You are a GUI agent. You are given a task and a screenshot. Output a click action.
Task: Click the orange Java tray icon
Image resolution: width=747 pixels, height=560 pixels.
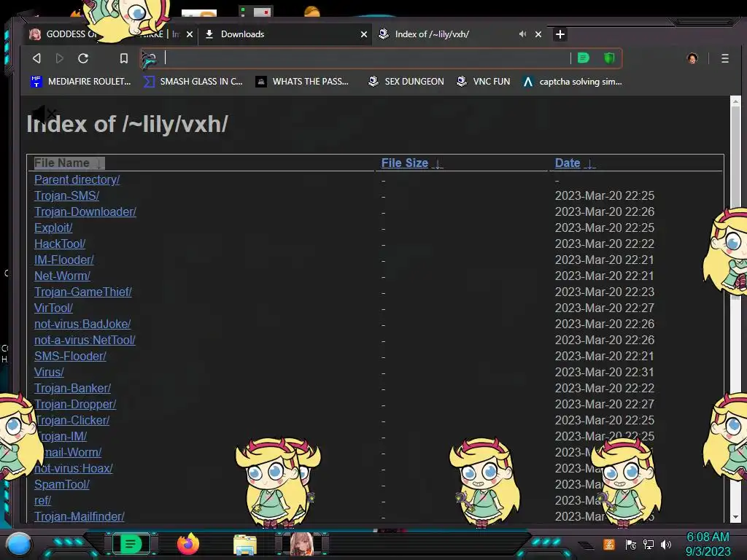pos(609,544)
